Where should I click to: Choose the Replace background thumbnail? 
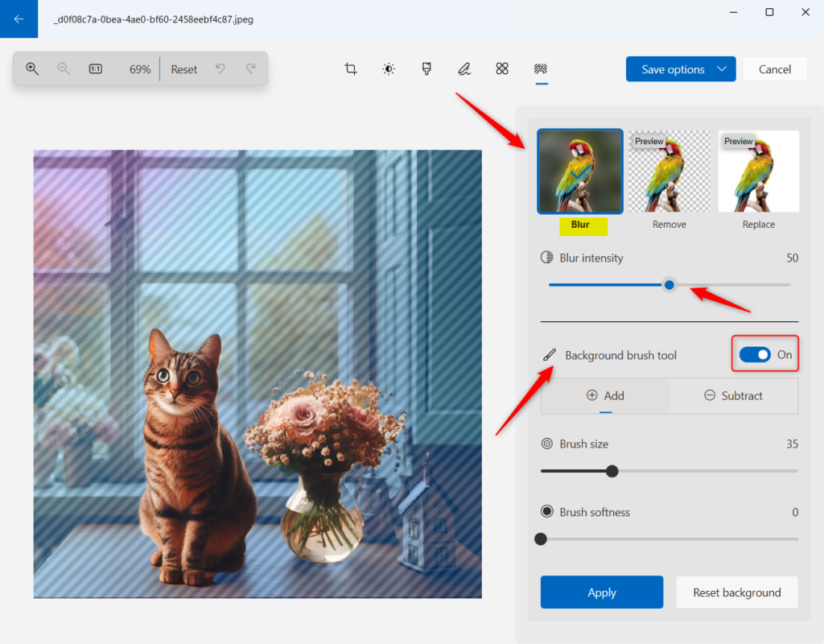click(x=758, y=171)
